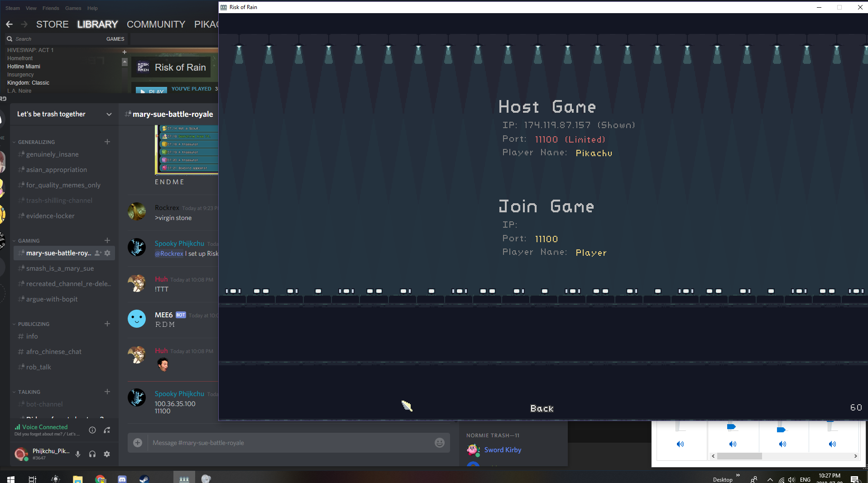Open the taskbar People button
This screenshot has width=868, height=483.
tap(754, 479)
